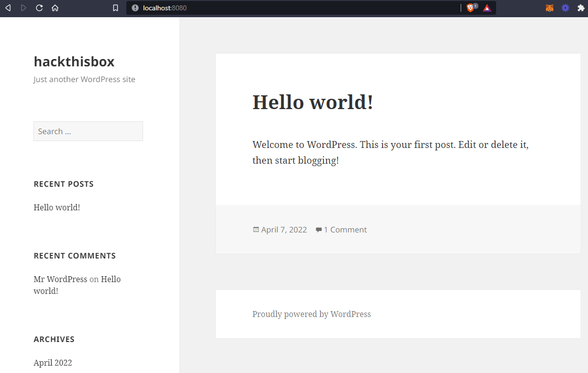
Task: Open the Mr WordPress commenter link
Action: [x=60, y=279]
